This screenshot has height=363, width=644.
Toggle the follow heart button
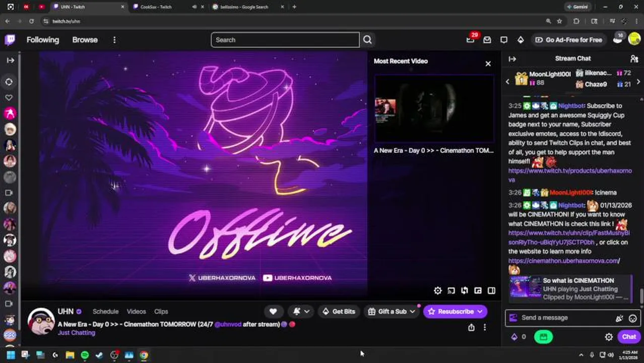[x=273, y=312]
